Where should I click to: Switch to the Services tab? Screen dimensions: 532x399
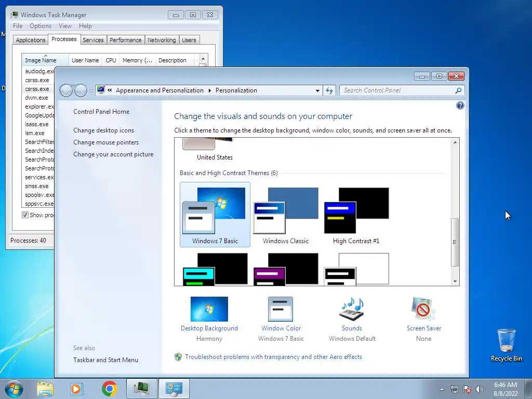[93, 39]
